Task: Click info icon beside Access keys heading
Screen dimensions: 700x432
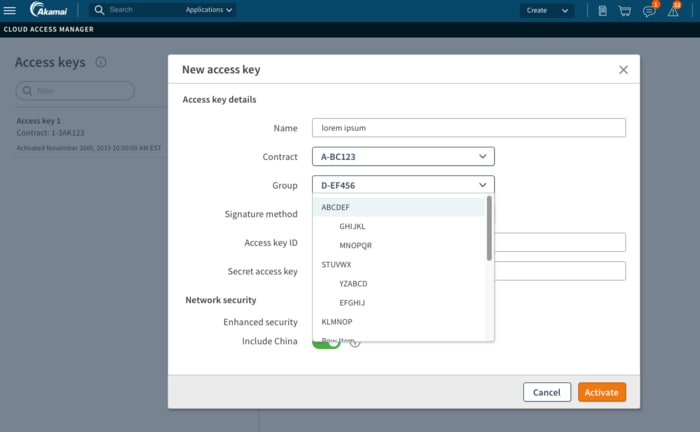Action: [101, 62]
